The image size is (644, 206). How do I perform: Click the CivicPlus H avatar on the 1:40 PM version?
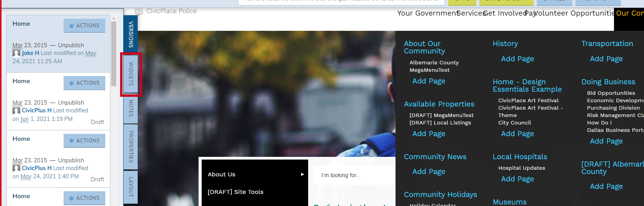click(16, 168)
